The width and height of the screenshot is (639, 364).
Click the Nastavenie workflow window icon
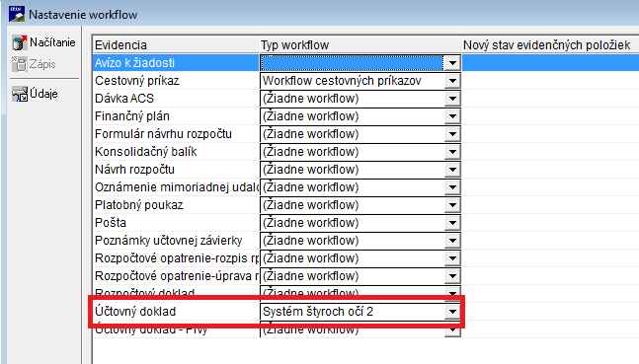[17, 14]
